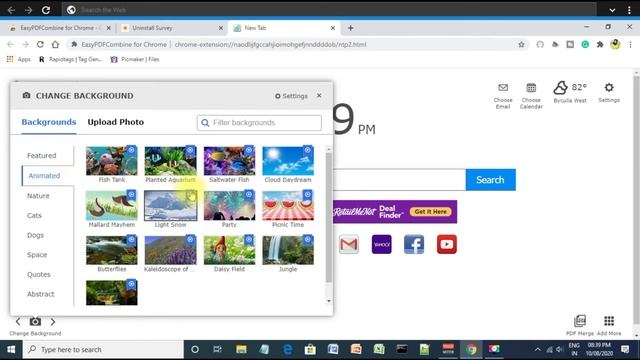The image size is (640, 360).
Task: Click the Chrome home button
Action: point(55,44)
